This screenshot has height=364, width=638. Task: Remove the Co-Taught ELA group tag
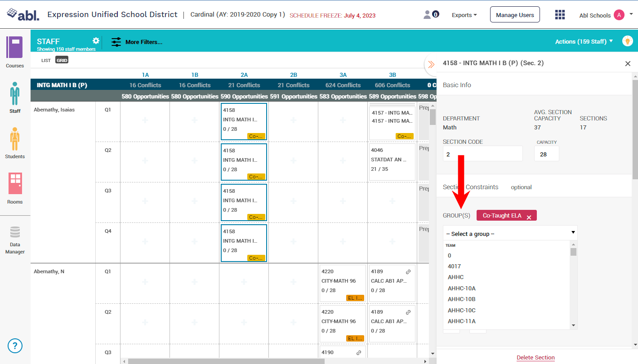(529, 217)
